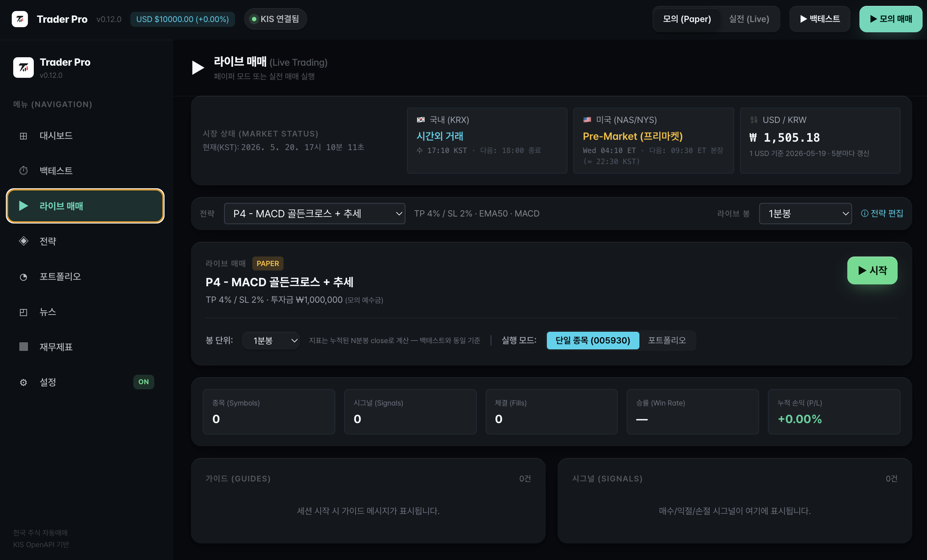This screenshot has width=927, height=560.
Task: Click the 승률 (Win Rate) stat card
Action: [693, 412]
